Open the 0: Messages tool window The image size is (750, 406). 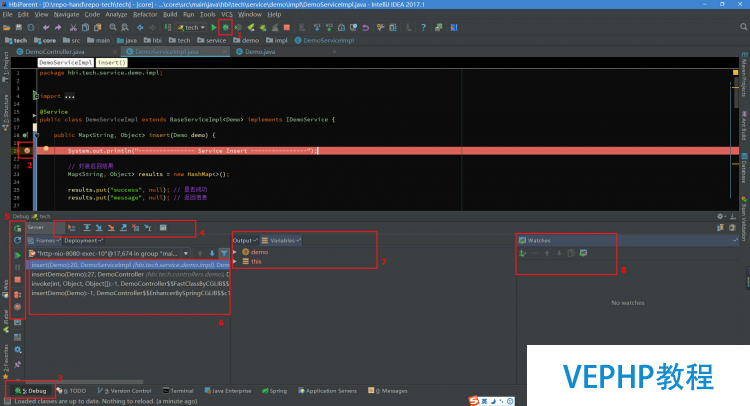[x=388, y=391]
